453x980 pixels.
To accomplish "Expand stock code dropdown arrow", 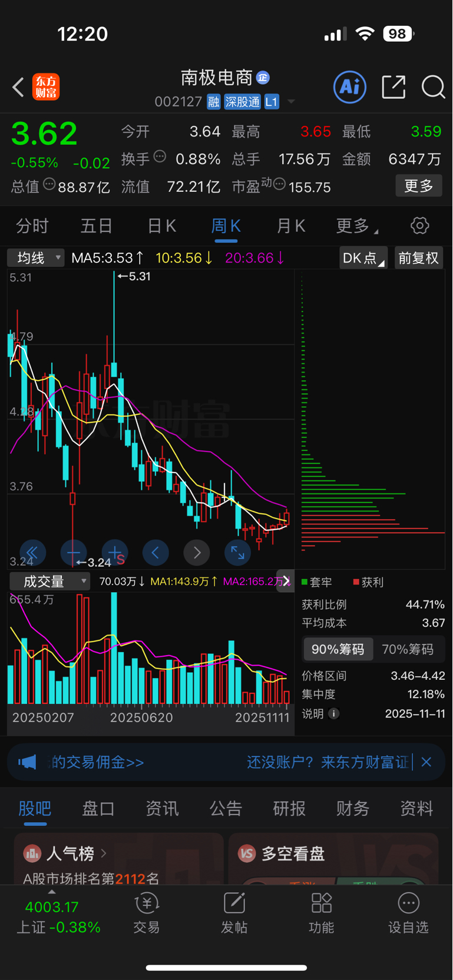I will tap(291, 102).
